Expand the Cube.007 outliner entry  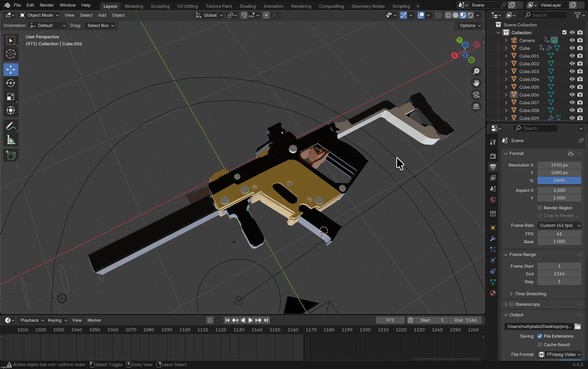[x=506, y=102]
